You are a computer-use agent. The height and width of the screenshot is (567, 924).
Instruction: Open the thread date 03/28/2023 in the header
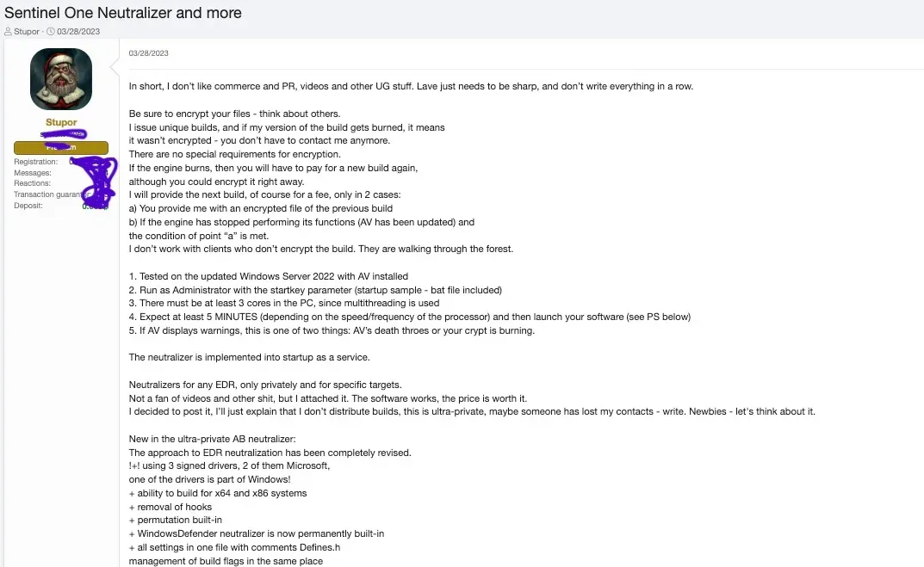pos(78,31)
